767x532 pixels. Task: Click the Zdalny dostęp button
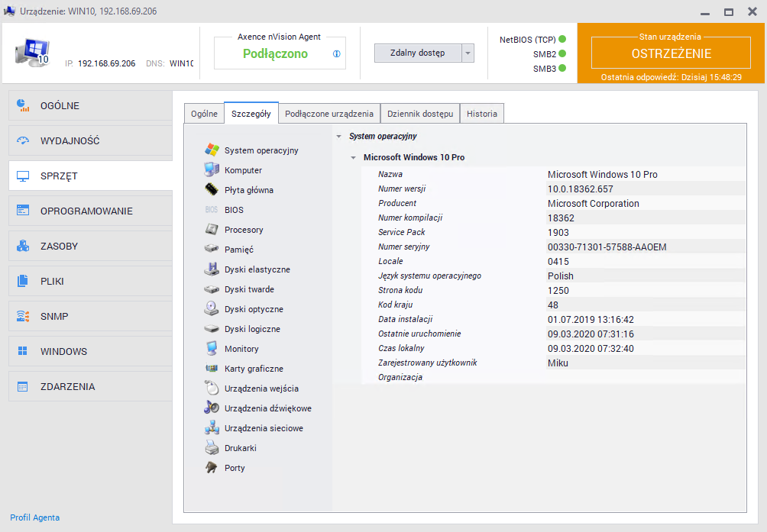(418, 53)
